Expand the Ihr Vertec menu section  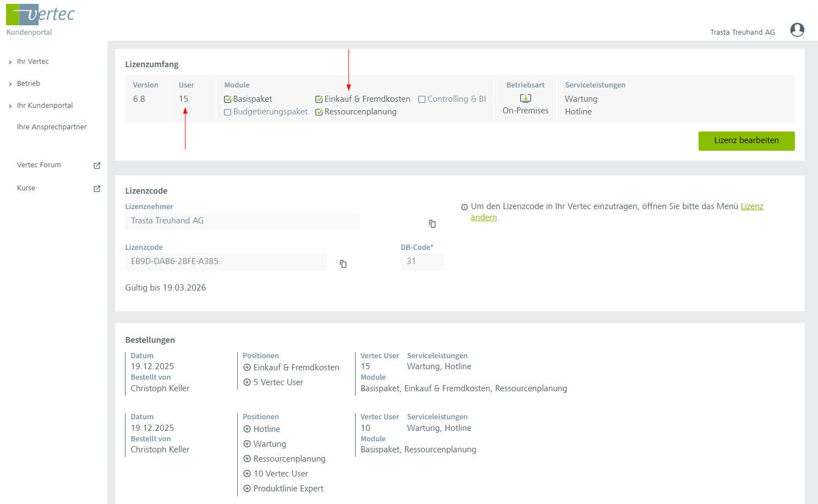click(x=10, y=62)
